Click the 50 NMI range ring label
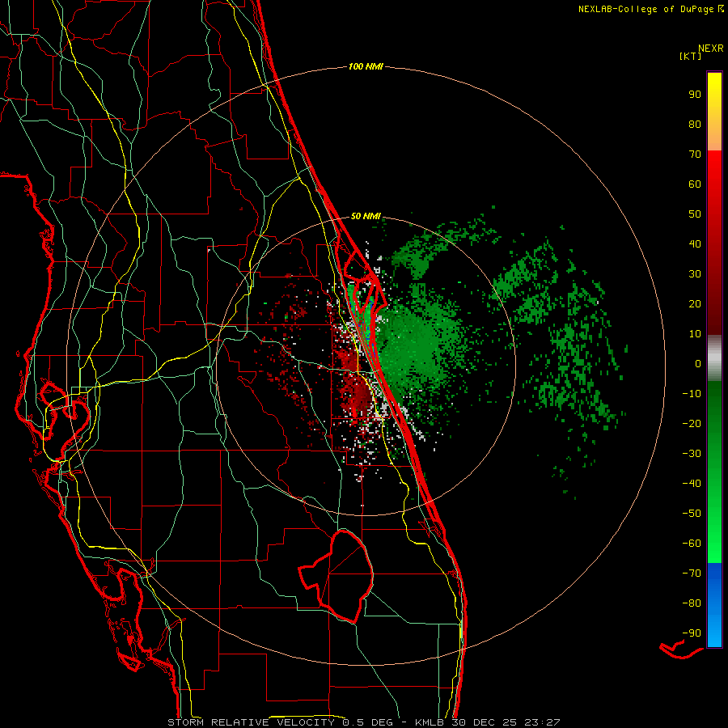 point(366,216)
